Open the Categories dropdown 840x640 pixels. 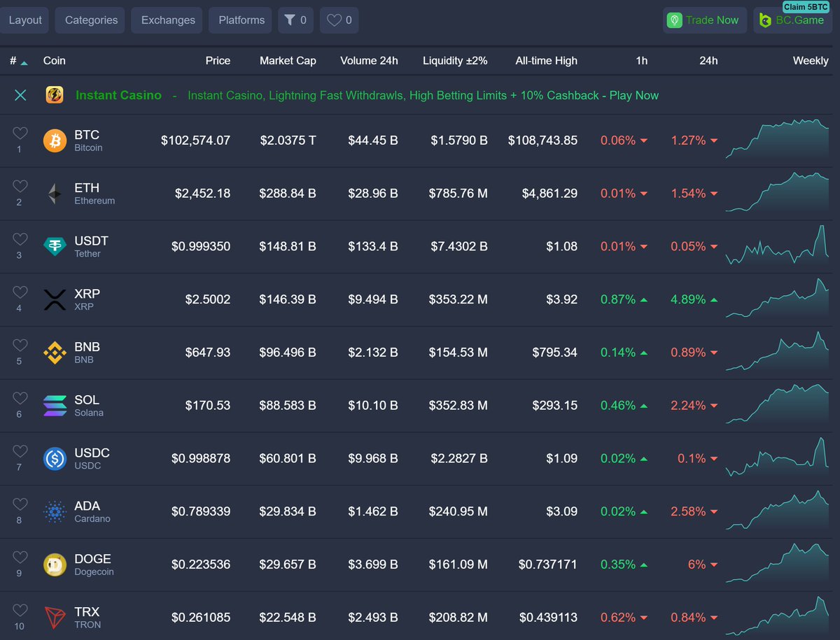coord(91,20)
